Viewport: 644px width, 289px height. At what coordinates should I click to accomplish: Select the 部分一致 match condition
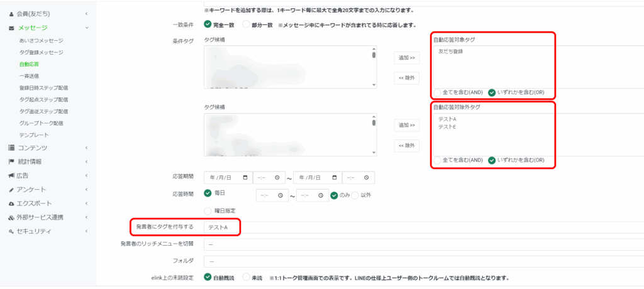[247, 25]
